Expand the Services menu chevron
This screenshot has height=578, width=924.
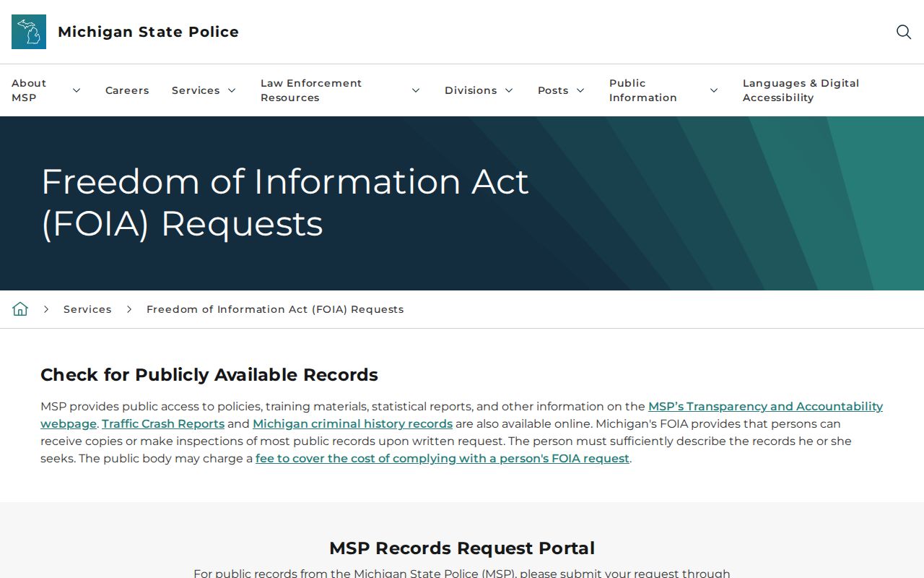[x=232, y=90]
